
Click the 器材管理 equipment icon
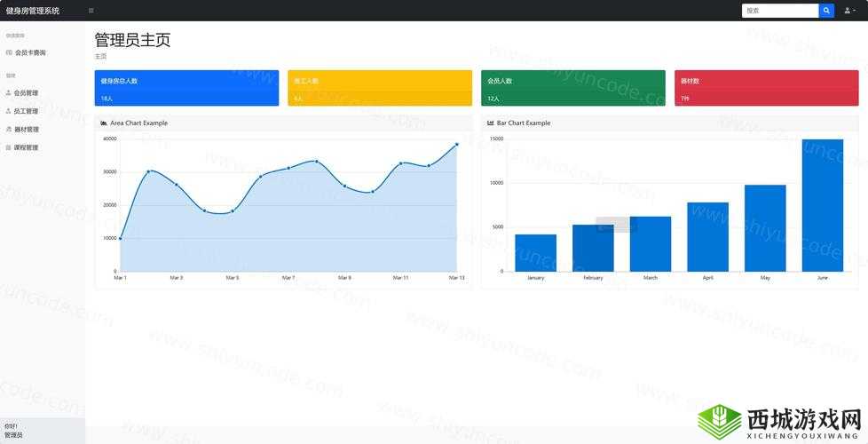pos(9,130)
